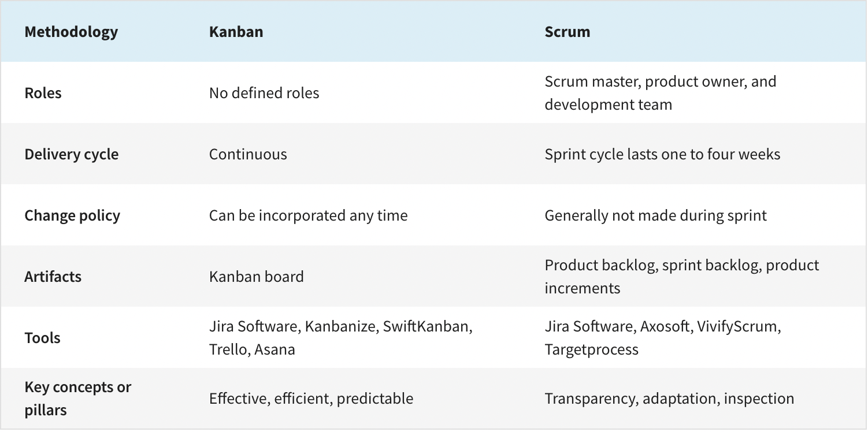Screen dimensions: 868x432
Task: Select the Change policy row label
Action: tap(72, 215)
